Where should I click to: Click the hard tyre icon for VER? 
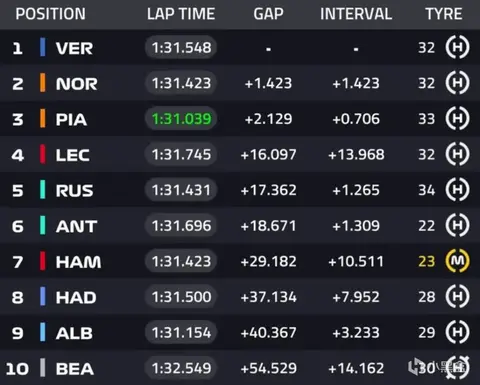pyautogui.click(x=457, y=47)
